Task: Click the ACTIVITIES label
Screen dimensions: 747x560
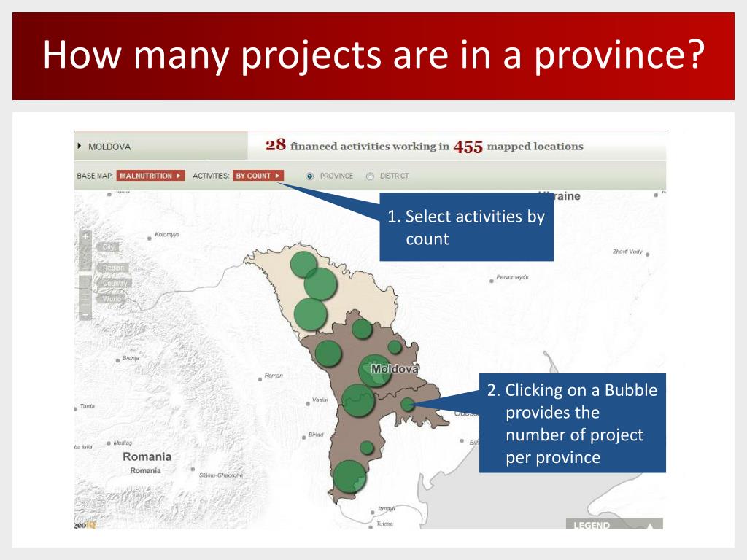Action: click(x=211, y=176)
